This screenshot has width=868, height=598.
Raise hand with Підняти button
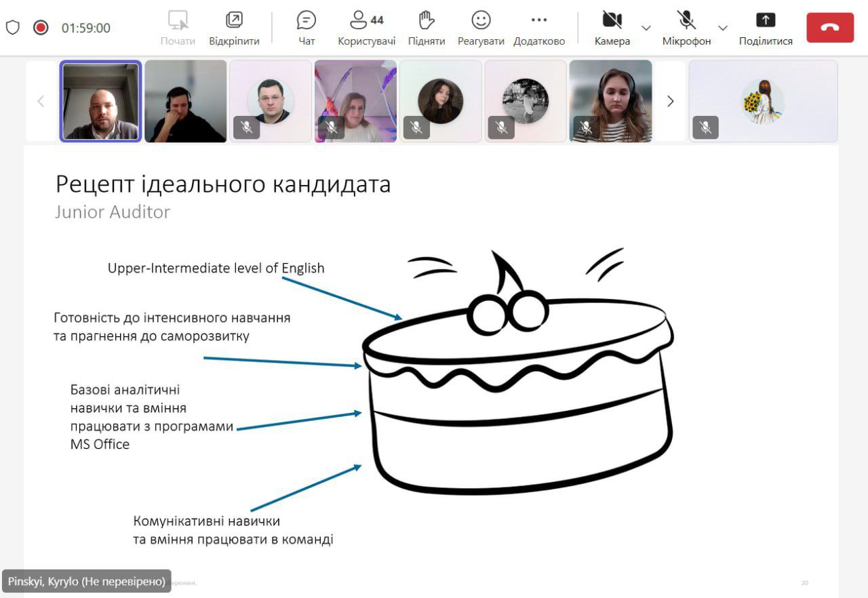(426, 28)
